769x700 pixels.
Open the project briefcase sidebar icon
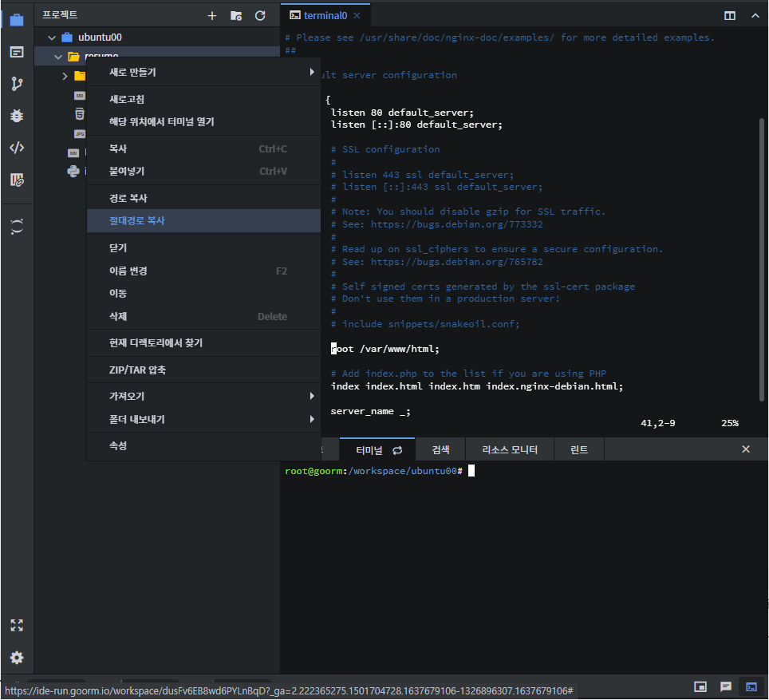click(x=17, y=20)
